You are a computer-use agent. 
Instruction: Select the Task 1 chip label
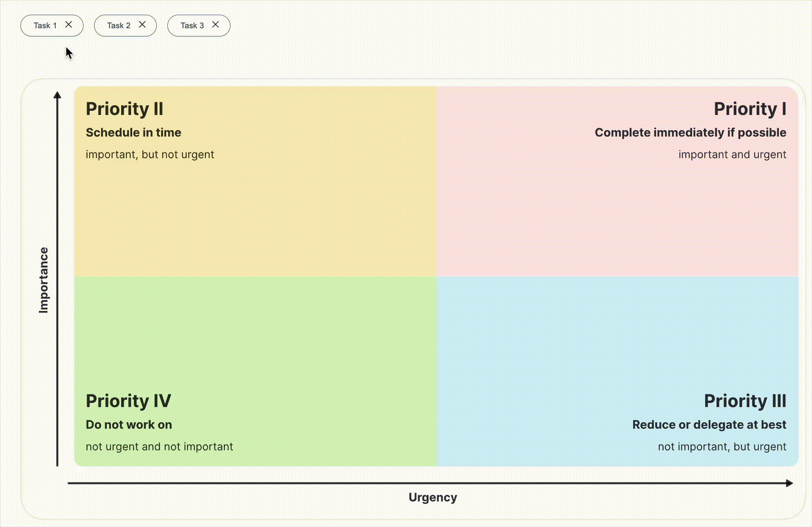(x=45, y=25)
